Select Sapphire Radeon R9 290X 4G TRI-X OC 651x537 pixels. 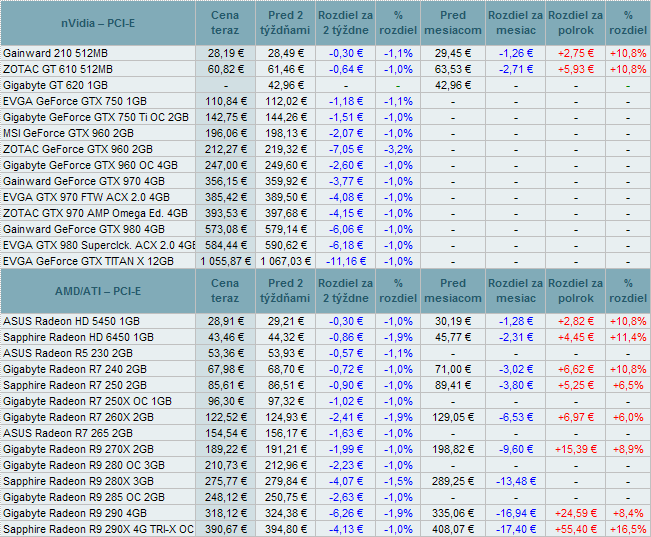pos(98,528)
